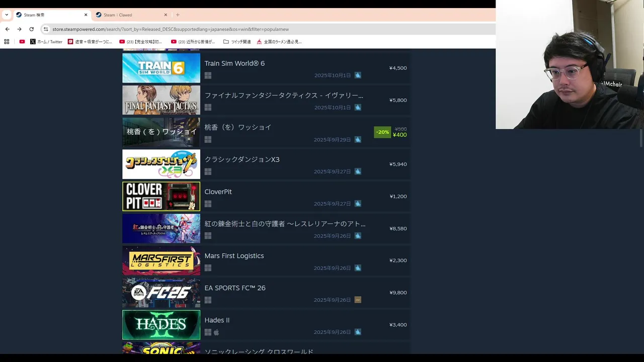644x362 pixels.
Task: Click the ¥1,200 price of CloverPit
Action: coord(398,196)
